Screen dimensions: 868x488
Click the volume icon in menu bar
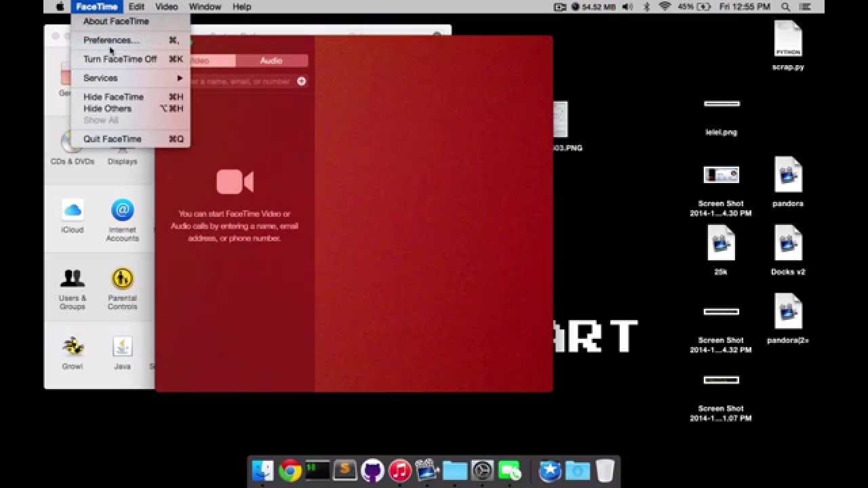coord(627,7)
